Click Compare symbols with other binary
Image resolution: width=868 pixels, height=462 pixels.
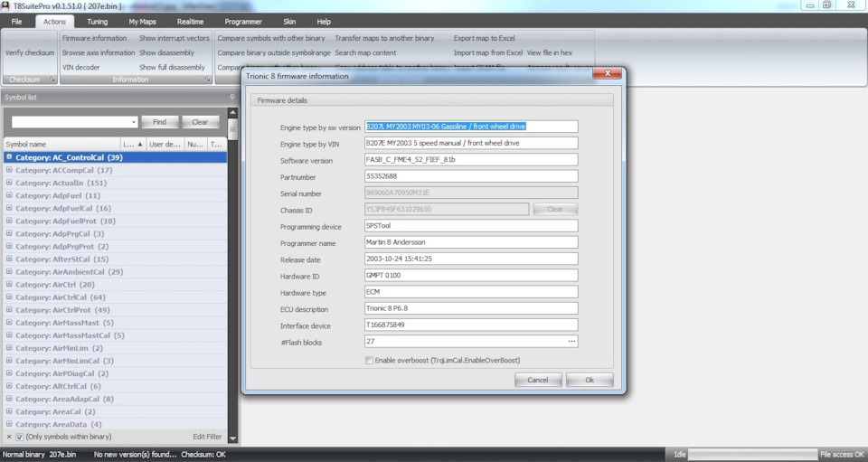(x=271, y=38)
